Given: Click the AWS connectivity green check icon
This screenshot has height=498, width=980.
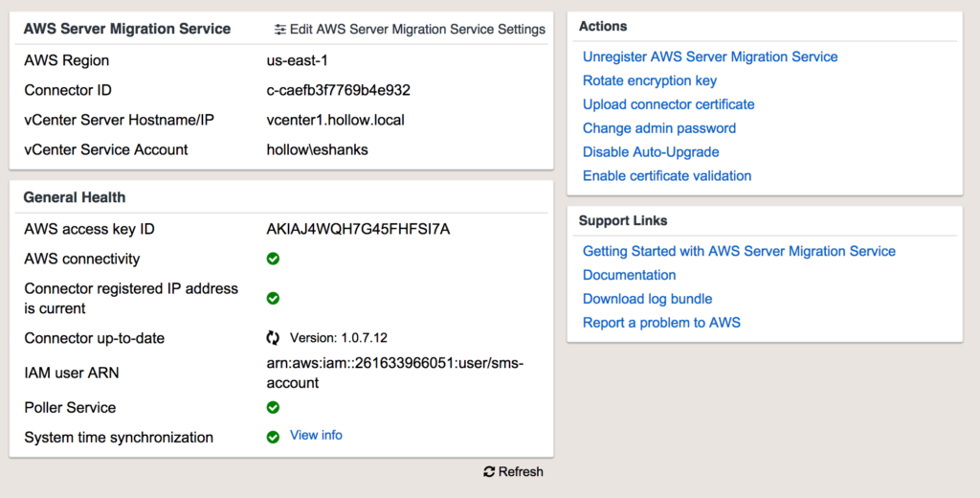Looking at the screenshot, I should coord(273,259).
